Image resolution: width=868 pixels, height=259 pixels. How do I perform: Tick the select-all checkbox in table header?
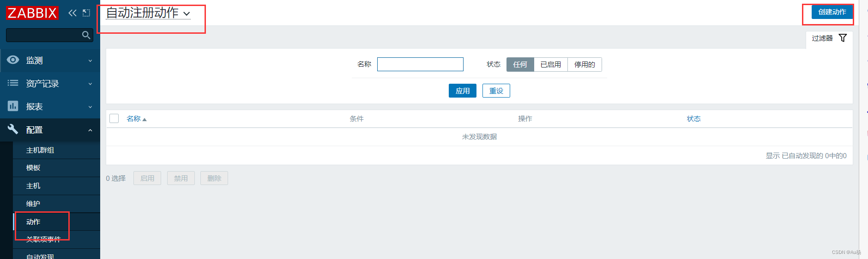(x=114, y=118)
